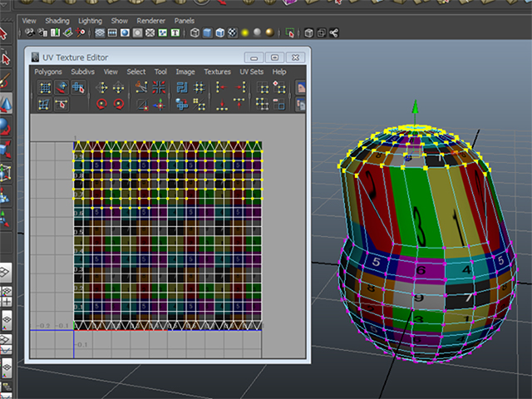
Task: Toggle viewport isolate select icon
Action: (x=289, y=33)
